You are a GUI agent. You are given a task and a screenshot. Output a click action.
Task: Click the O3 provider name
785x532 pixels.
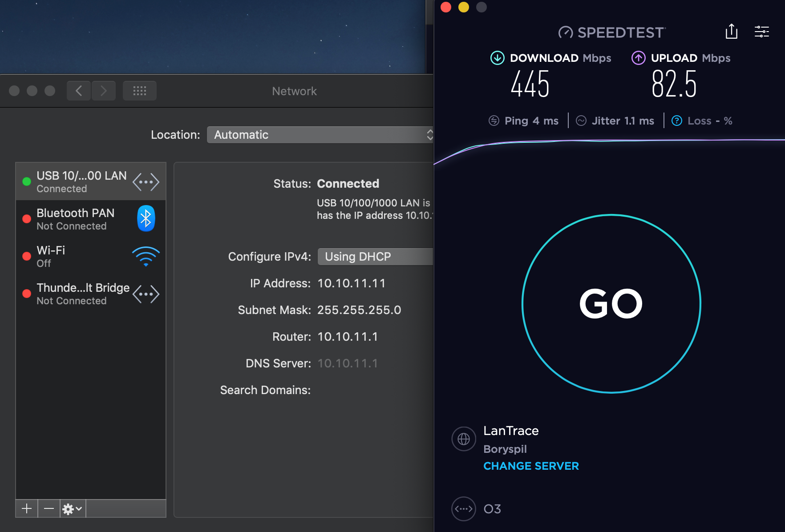click(x=492, y=509)
